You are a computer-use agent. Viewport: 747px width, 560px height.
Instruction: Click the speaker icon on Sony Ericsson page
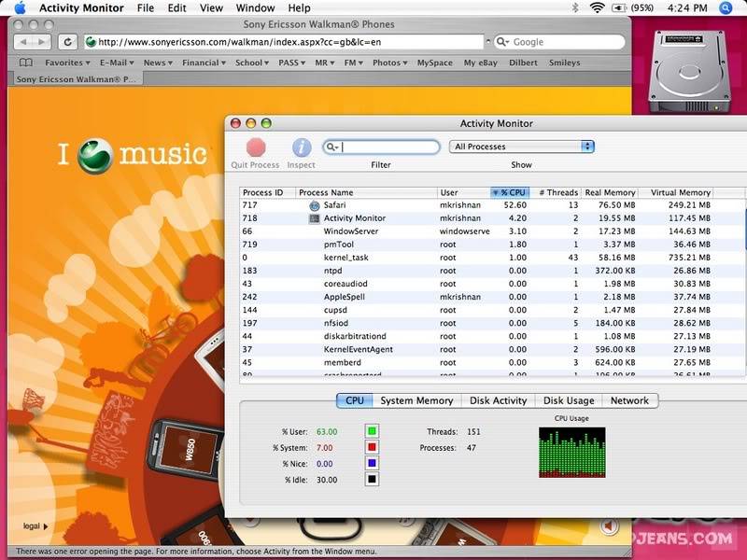click(610, 525)
